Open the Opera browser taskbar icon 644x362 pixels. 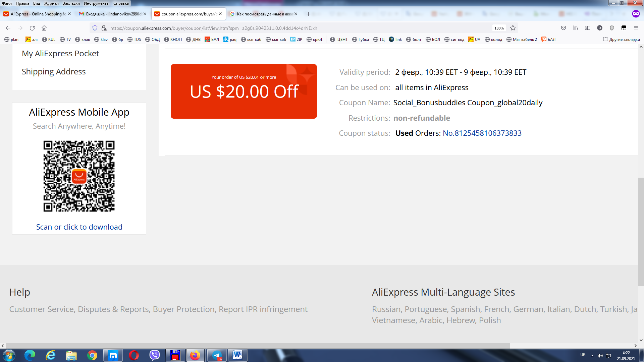[x=134, y=355]
